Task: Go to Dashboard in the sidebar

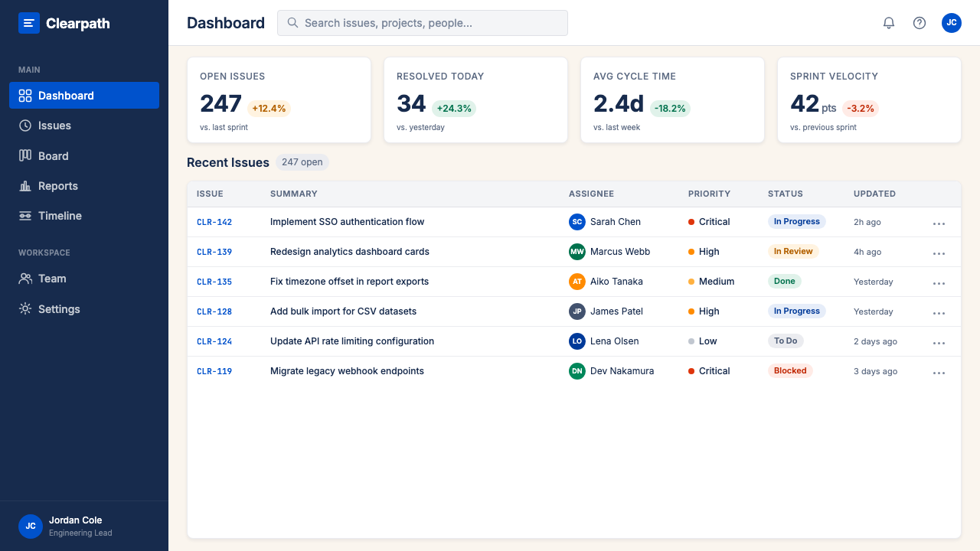Action: (84, 96)
